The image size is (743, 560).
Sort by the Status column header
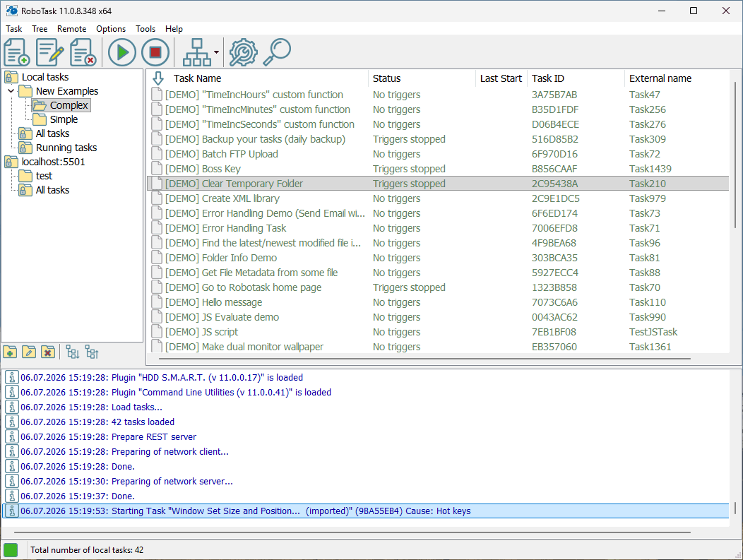(x=386, y=78)
